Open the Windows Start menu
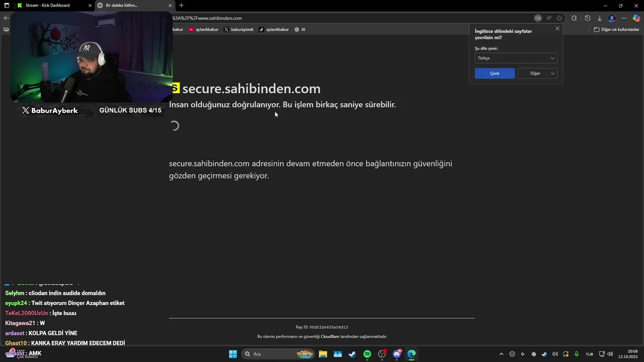The width and height of the screenshot is (644, 362). tap(233, 354)
